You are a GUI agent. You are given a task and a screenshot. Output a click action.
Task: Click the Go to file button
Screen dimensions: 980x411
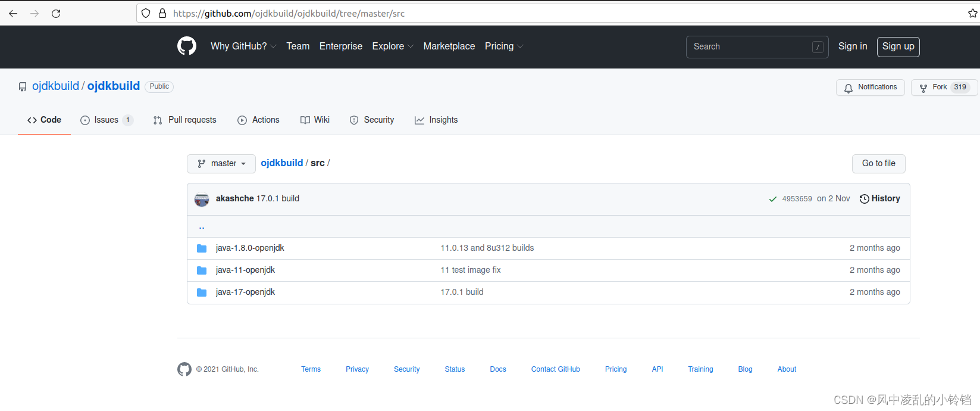tap(879, 163)
